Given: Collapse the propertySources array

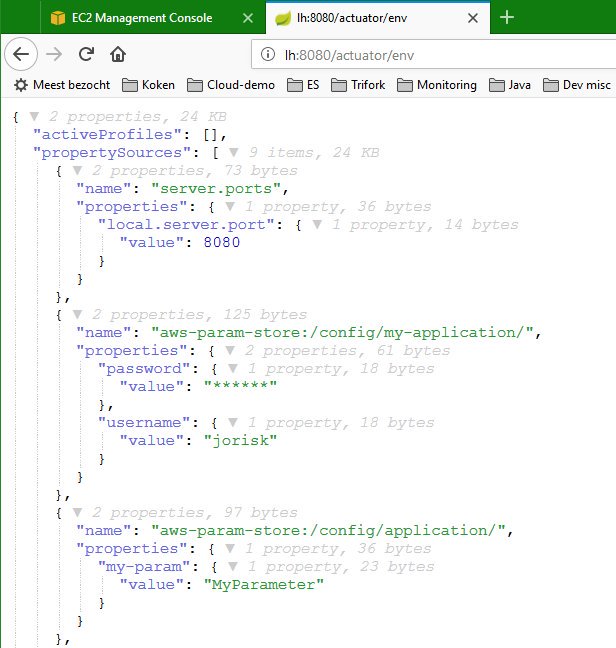Looking at the screenshot, I should click(x=234, y=153).
